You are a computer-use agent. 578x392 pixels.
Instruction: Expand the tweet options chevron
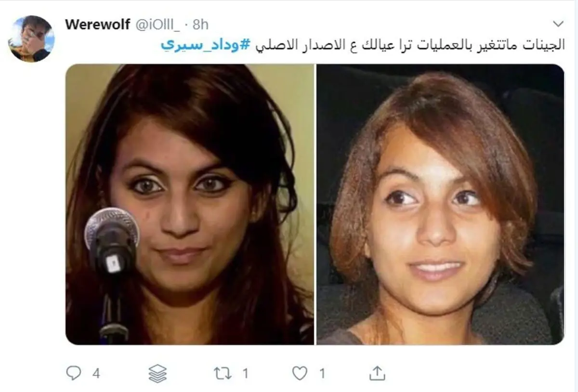point(558,24)
